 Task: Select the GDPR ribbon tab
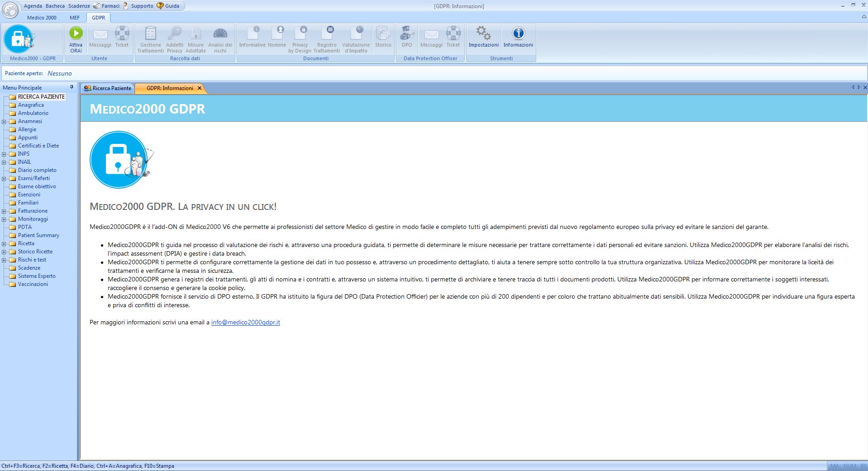tap(98, 18)
